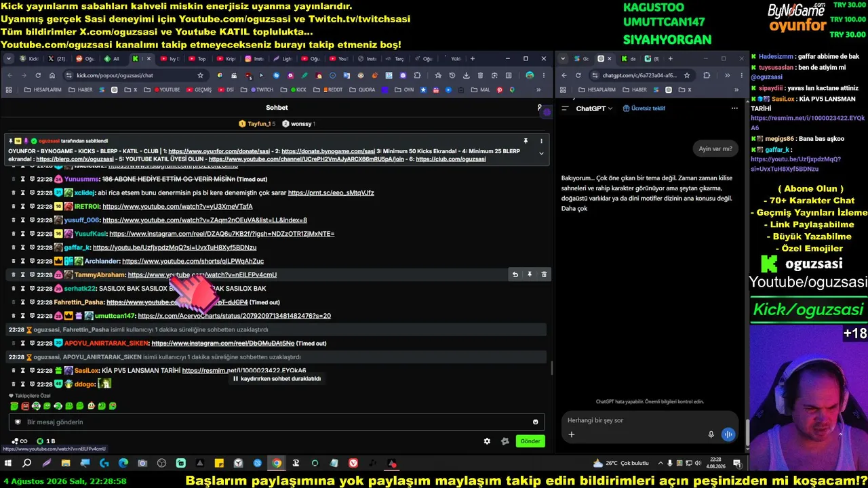Open Windows Start menu
Viewport: 868px width, 488px height.
click(8, 464)
